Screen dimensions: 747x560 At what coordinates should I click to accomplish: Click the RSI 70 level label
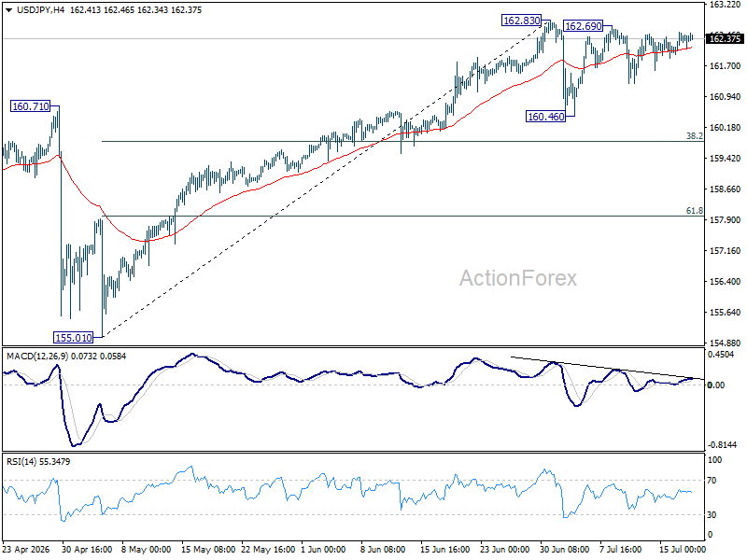pos(712,481)
